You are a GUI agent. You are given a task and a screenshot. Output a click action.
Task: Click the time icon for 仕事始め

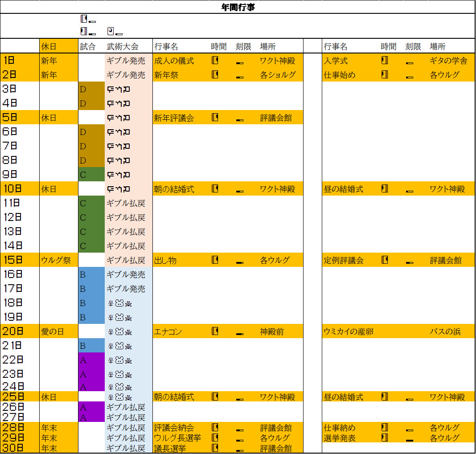[385, 74]
